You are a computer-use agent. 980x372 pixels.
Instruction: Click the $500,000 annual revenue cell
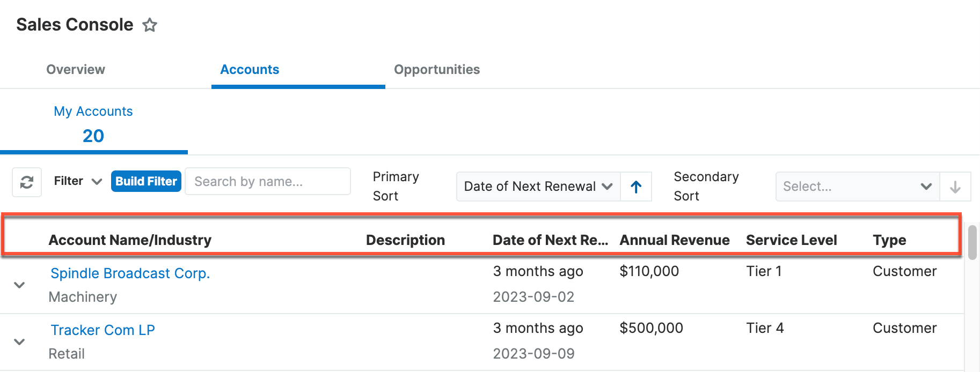(x=651, y=328)
